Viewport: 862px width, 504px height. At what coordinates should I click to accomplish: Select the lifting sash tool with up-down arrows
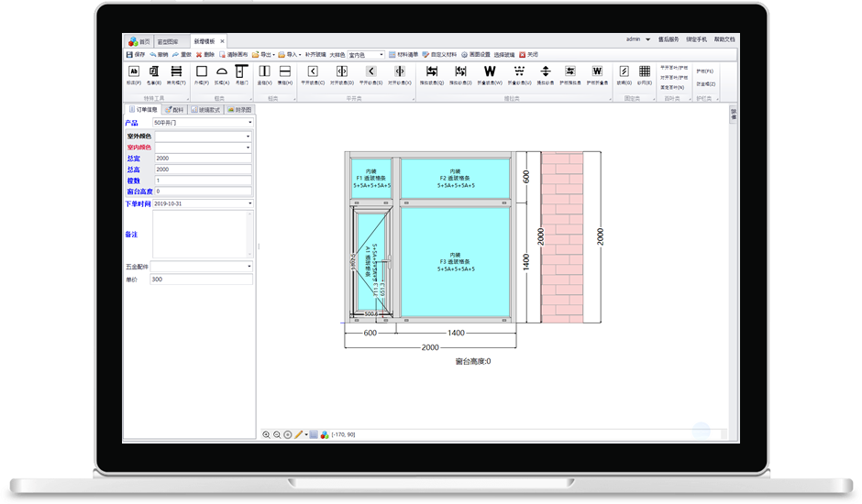click(x=546, y=75)
